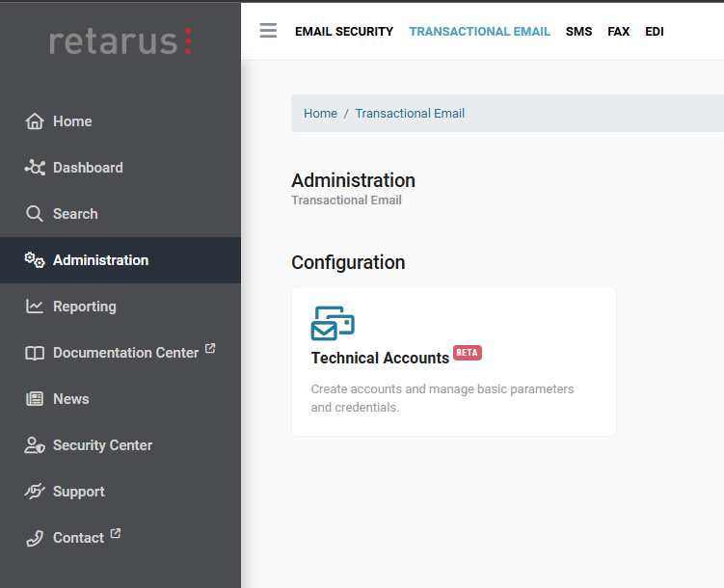Click the Search magnifier icon
This screenshot has width=724, height=588.
pyautogui.click(x=35, y=214)
